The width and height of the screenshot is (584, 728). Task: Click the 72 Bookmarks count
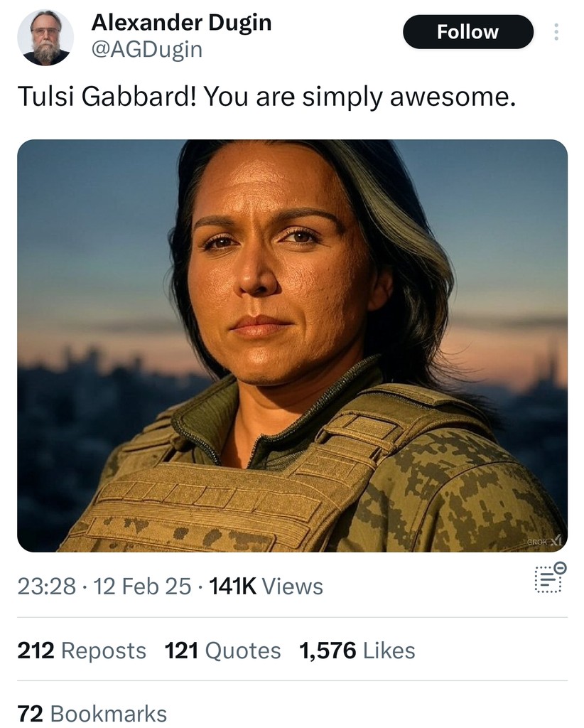pyautogui.click(x=92, y=713)
